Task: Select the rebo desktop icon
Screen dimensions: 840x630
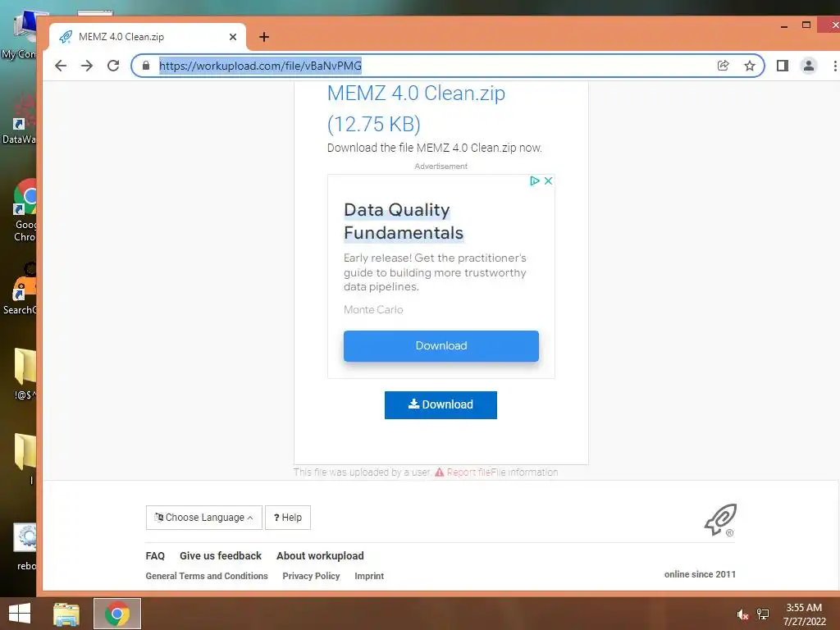Action: (25, 547)
